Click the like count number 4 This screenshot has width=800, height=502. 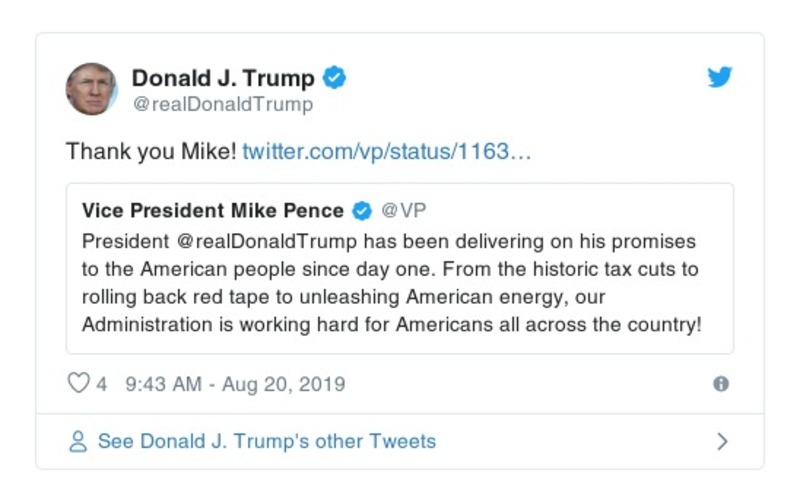pyautogui.click(x=101, y=384)
